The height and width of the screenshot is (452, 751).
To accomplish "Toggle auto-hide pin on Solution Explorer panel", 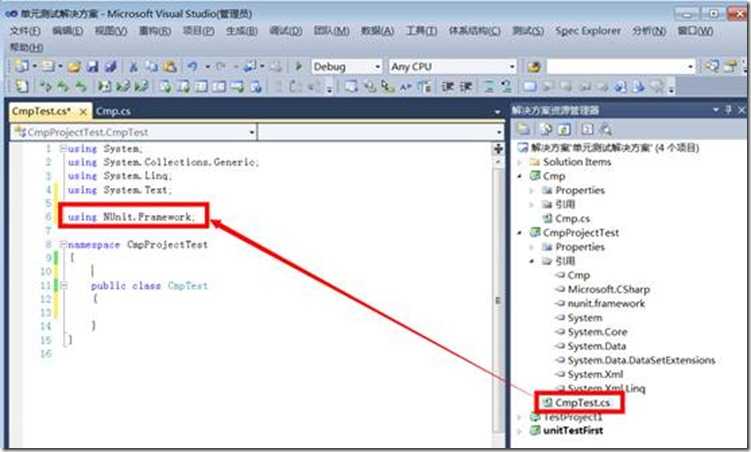I will tap(728, 110).
